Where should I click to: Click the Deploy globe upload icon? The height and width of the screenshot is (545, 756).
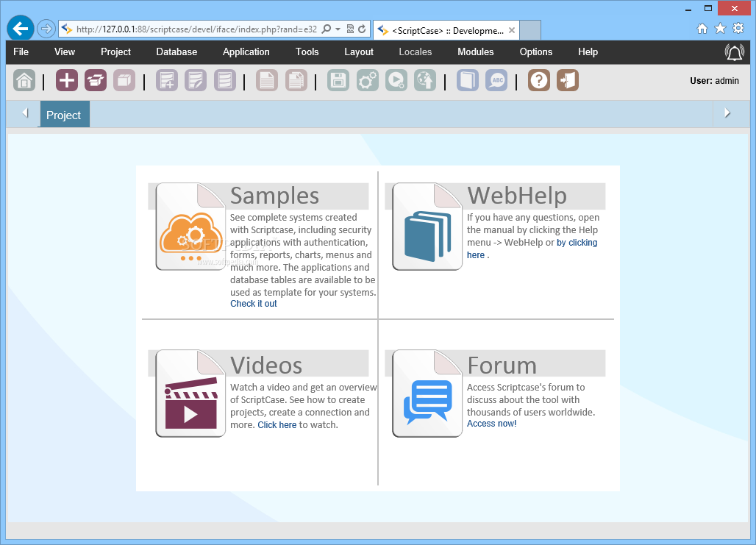[425, 81]
